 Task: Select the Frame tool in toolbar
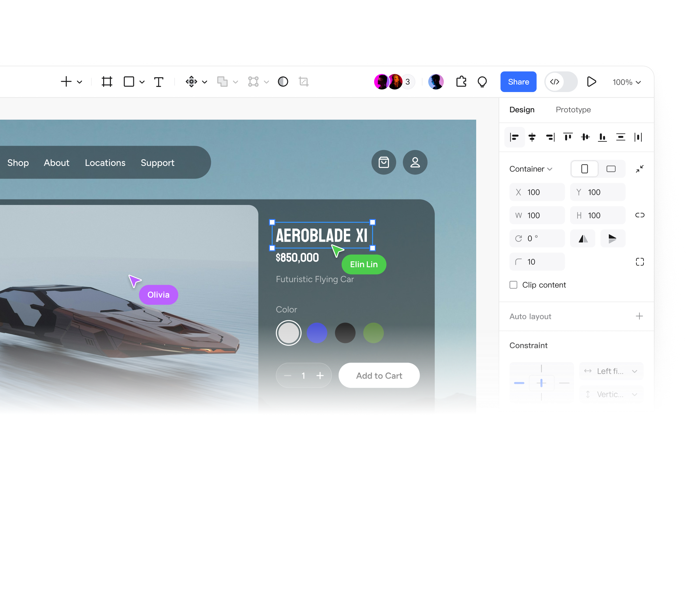coord(107,82)
